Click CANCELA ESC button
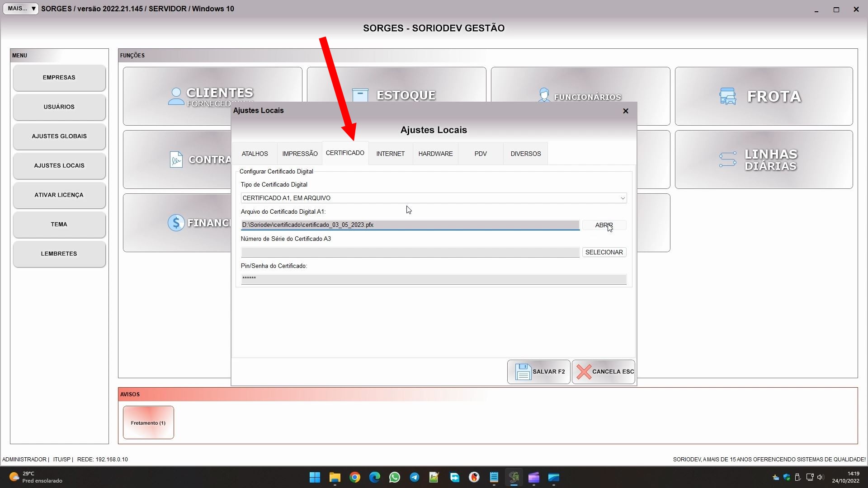Screen dimensions: 868x488 pyautogui.click(x=604, y=372)
